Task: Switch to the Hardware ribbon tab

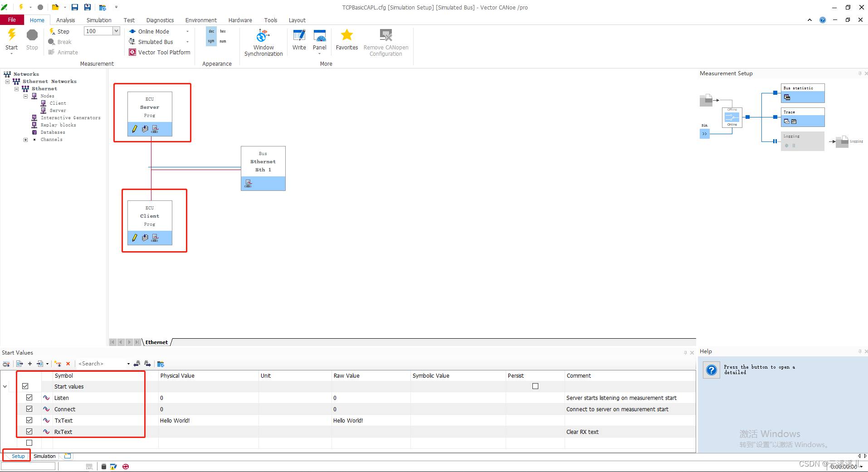Action: (240, 20)
